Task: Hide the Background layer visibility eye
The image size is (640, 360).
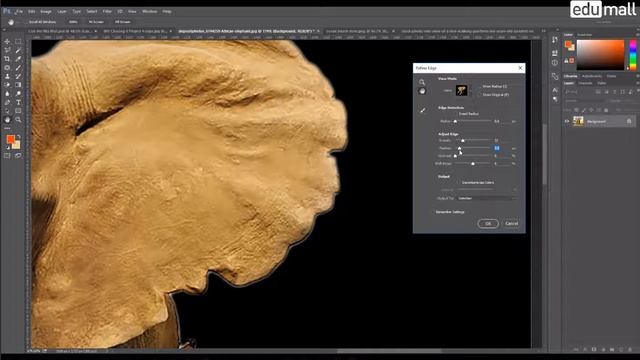Action: click(x=567, y=121)
